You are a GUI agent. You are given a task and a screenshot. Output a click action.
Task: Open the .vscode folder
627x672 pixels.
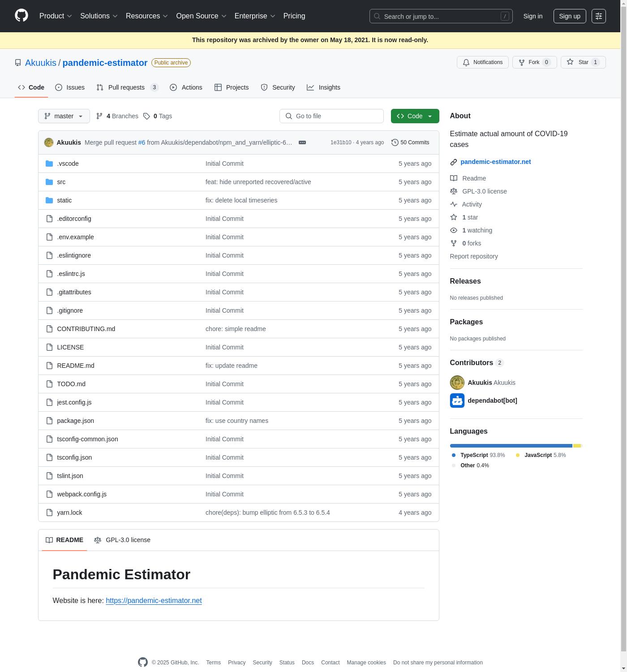(68, 164)
